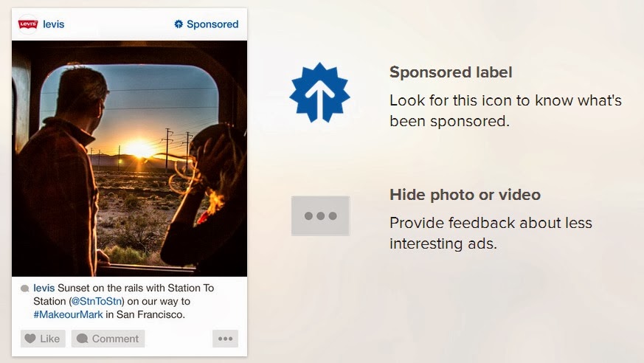Screen dimensions: 644x363
Task: Click the large gray three-dot icon
Action: click(320, 216)
